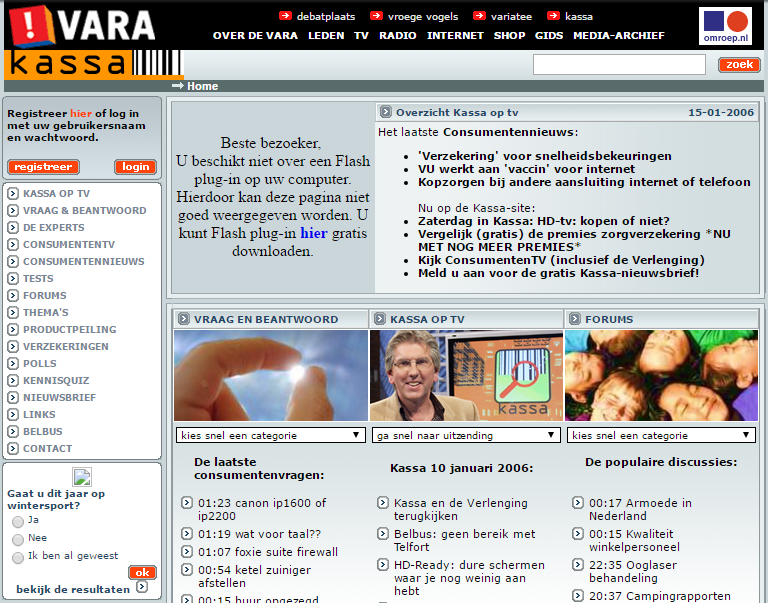Click arrow icon beside CONSUMENTENNIEUWS
This screenshot has width=768, height=603.
click(x=13, y=262)
